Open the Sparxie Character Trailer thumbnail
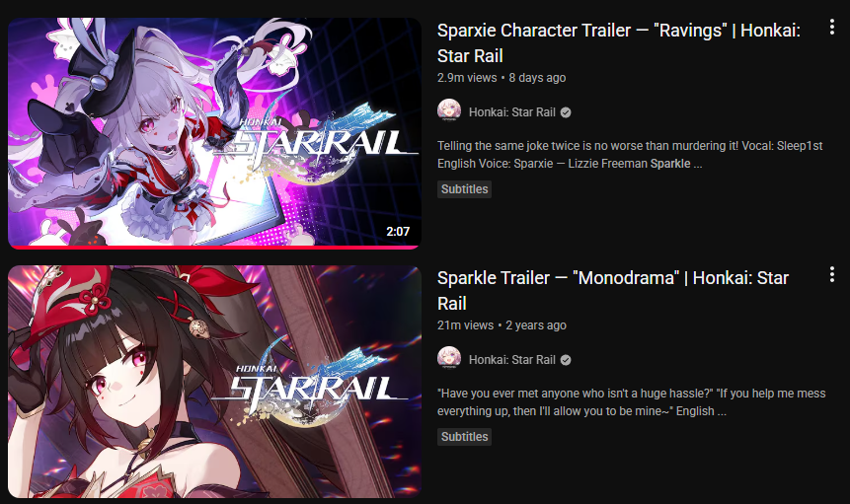 point(214,133)
